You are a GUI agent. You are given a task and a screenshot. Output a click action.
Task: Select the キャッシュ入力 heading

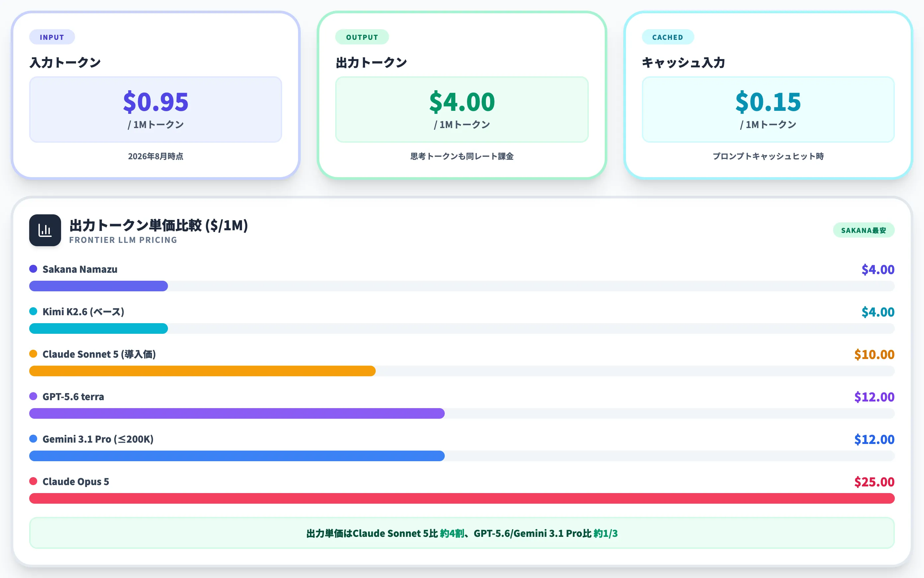(683, 62)
